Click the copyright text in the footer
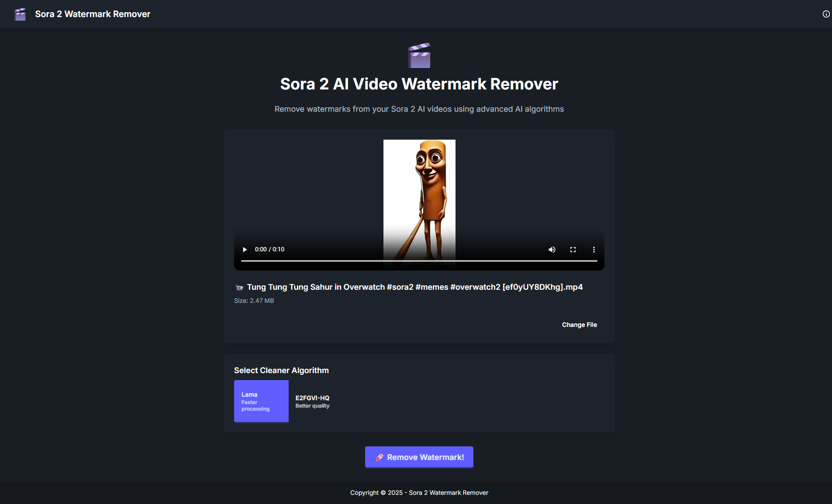 tap(419, 493)
